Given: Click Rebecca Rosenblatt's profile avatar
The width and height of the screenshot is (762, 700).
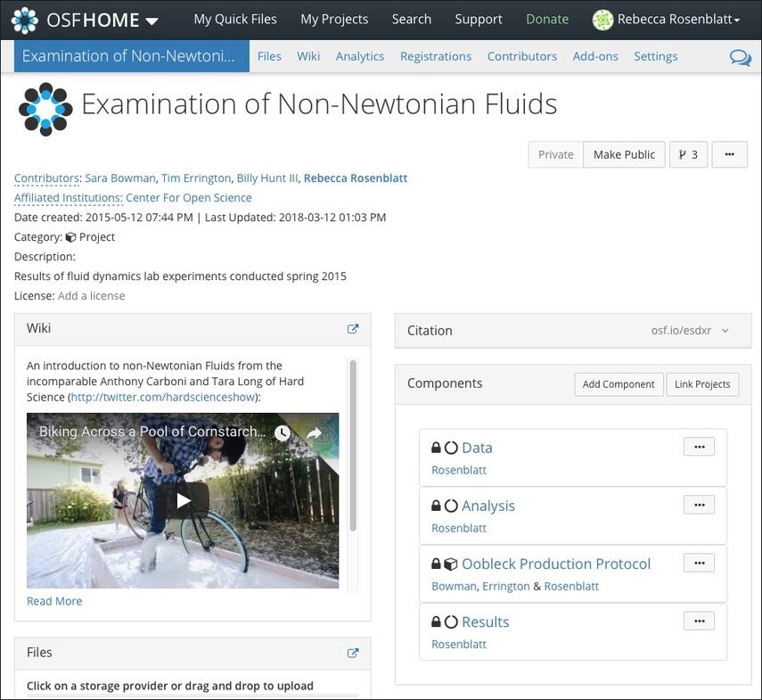Looking at the screenshot, I should (602, 20).
